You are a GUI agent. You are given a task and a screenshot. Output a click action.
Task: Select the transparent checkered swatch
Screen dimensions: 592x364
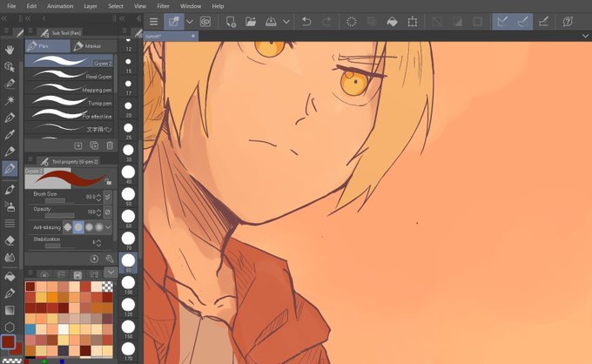[x=108, y=286]
